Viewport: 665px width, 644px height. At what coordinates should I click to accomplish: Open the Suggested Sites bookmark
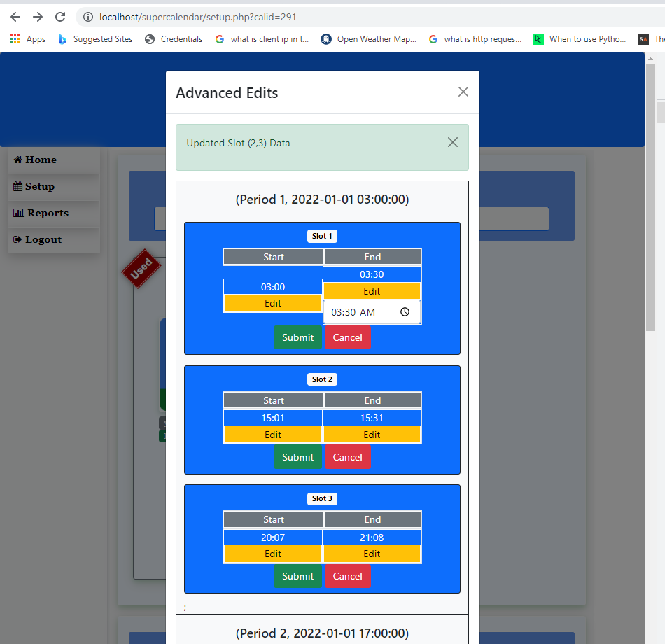point(95,39)
